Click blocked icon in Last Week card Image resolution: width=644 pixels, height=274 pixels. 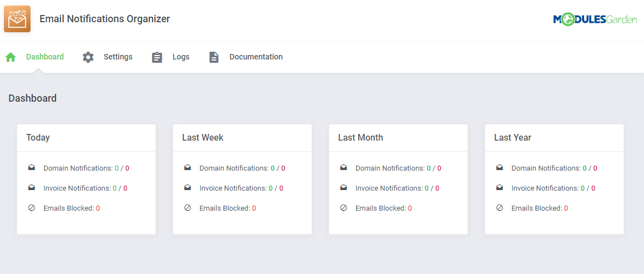point(188,208)
